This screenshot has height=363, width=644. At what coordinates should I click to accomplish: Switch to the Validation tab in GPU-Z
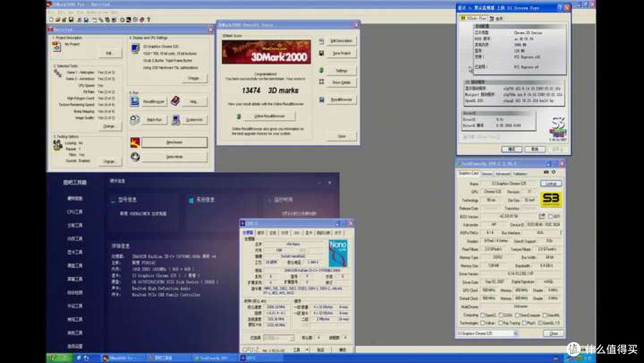(519, 174)
